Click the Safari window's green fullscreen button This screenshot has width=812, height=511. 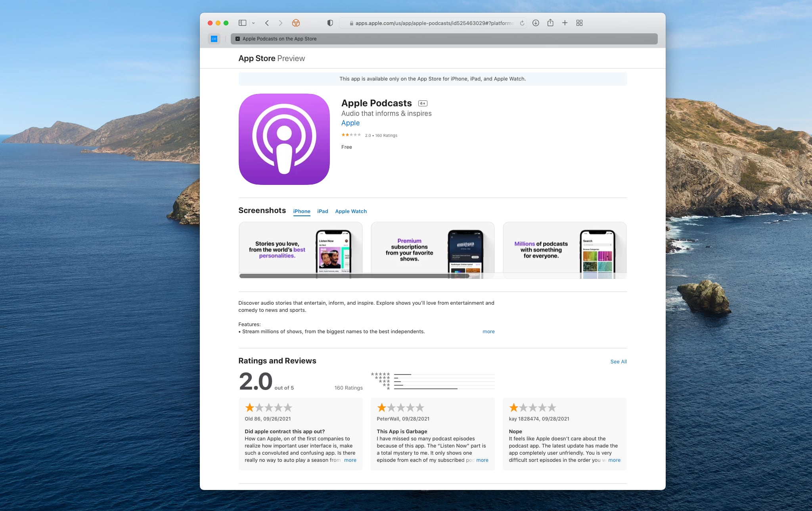point(226,23)
